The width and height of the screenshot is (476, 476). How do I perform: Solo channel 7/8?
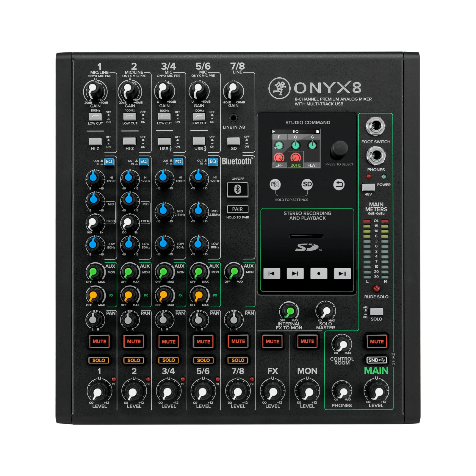click(238, 360)
